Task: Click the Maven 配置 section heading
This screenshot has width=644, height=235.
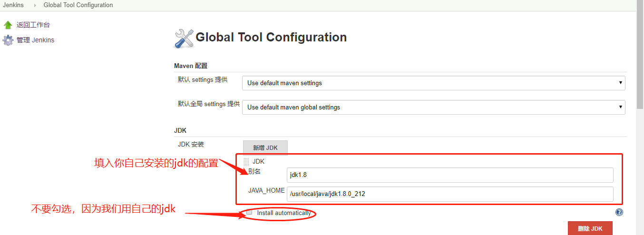Action: click(191, 66)
